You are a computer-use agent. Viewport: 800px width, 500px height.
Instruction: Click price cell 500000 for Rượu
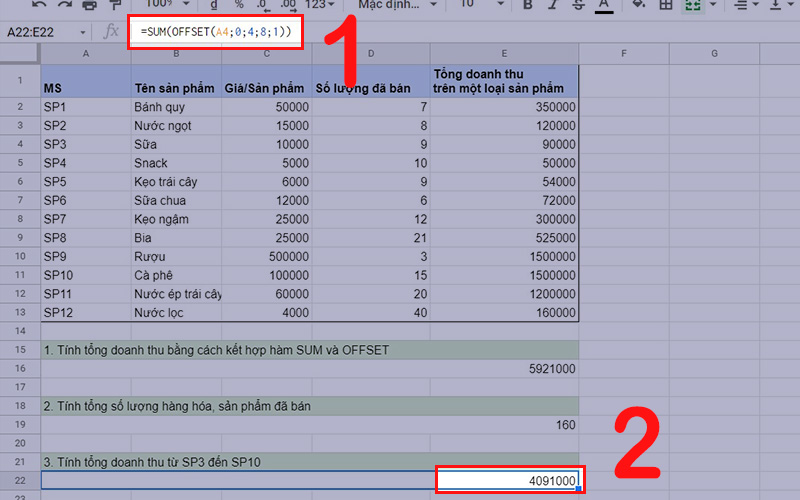[x=266, y=256]
